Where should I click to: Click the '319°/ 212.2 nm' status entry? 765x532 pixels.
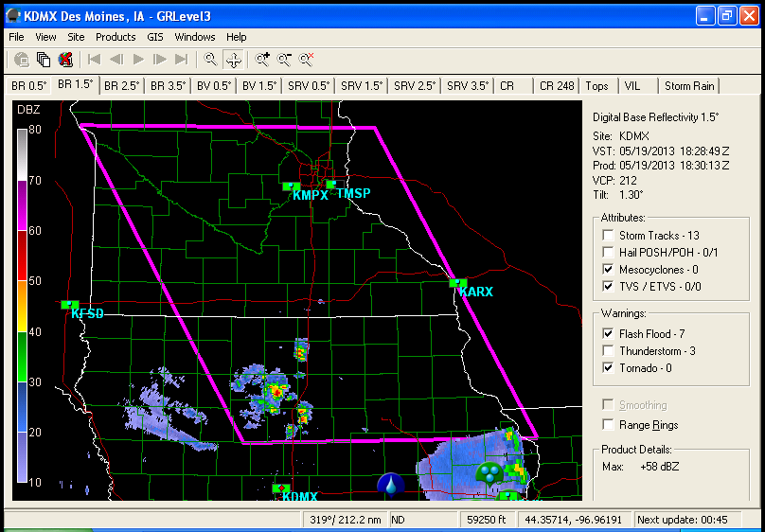[345, 520]
